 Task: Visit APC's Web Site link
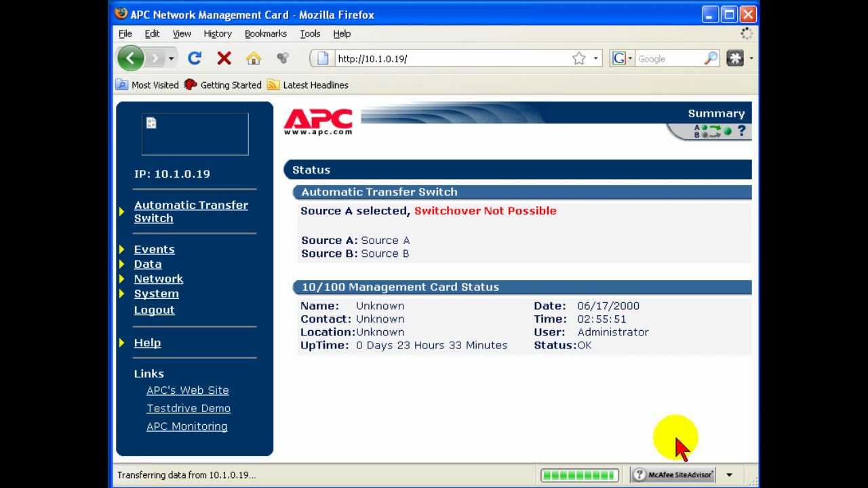[x=187, y=390]
